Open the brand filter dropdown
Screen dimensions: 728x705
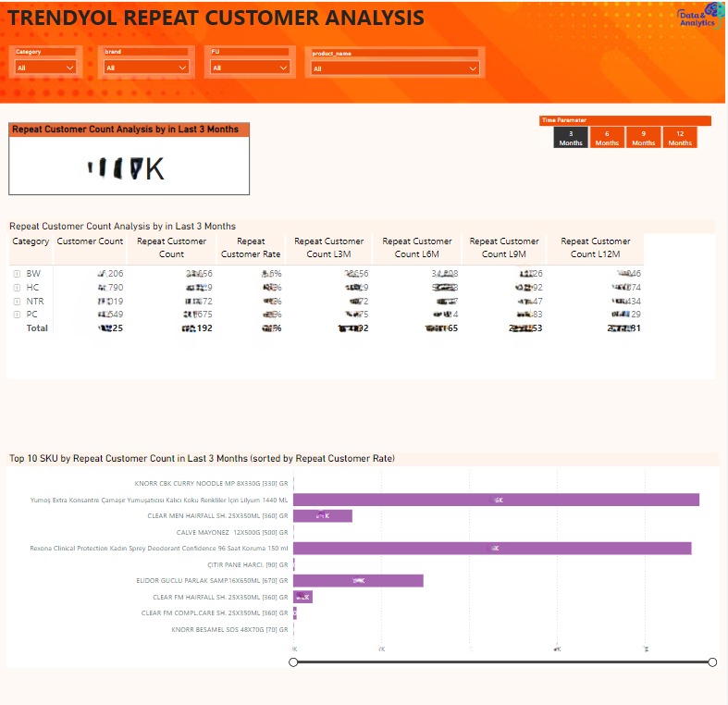tap(146, 68)
